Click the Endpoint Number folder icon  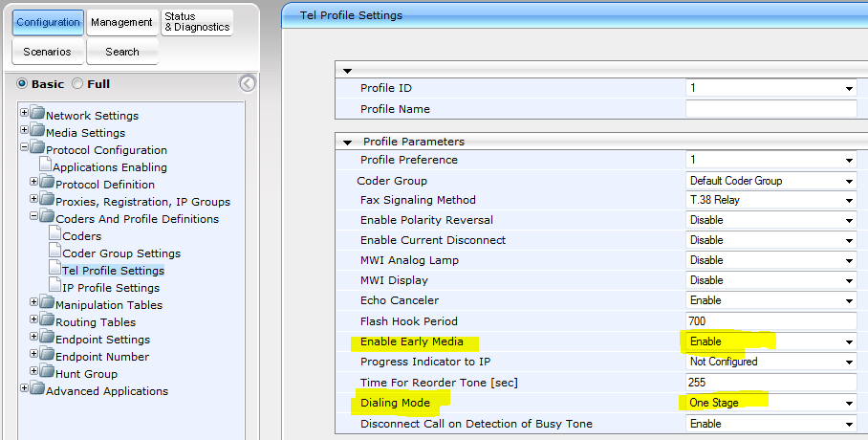(48, 354)
